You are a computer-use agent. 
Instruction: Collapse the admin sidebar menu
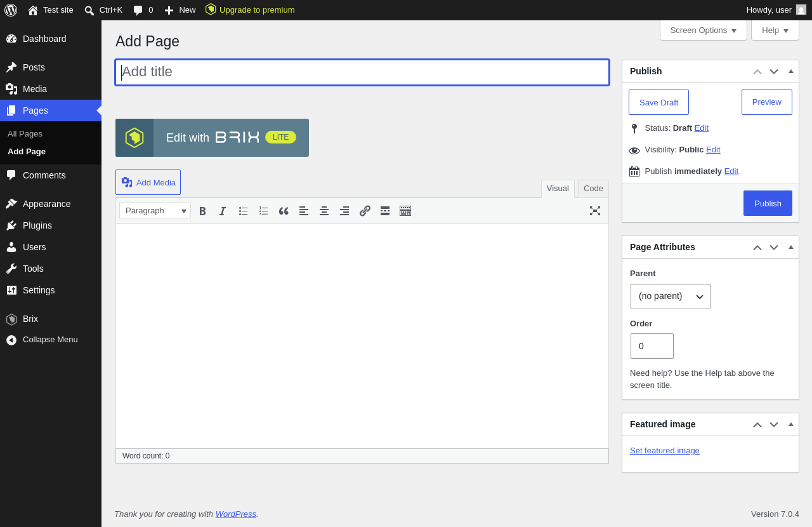(51, 340)
